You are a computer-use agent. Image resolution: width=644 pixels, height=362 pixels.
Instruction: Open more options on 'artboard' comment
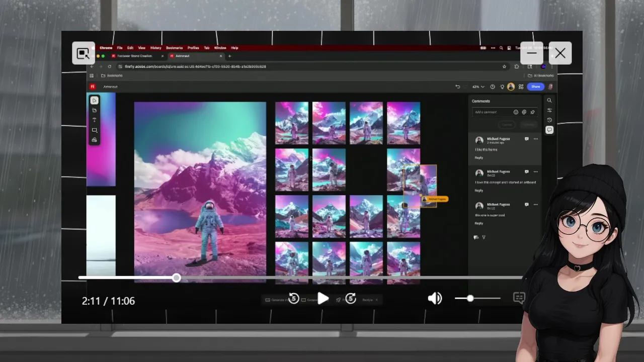pyautogui.click(x=535, y=172)
